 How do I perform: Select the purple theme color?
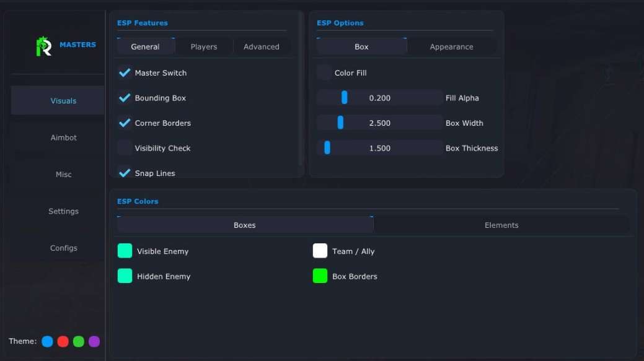pos(94,341)
